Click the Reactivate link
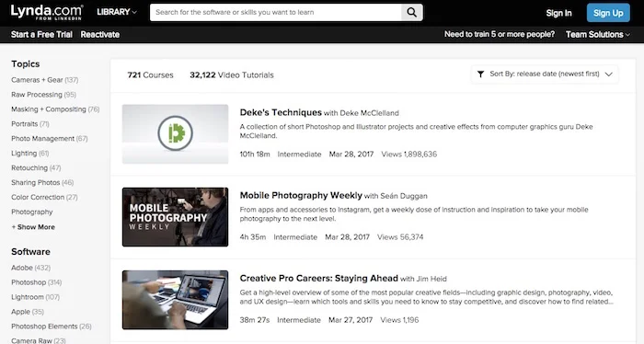The width and height of the screenshot is (644, 344). (99, 34)
